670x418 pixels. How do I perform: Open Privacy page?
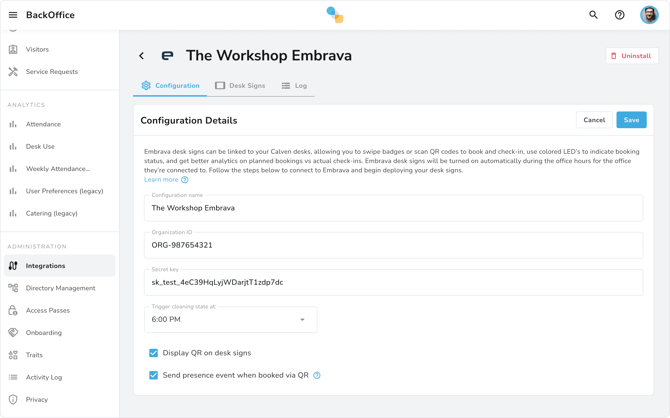pyautogui.click(x=59, y=399)
